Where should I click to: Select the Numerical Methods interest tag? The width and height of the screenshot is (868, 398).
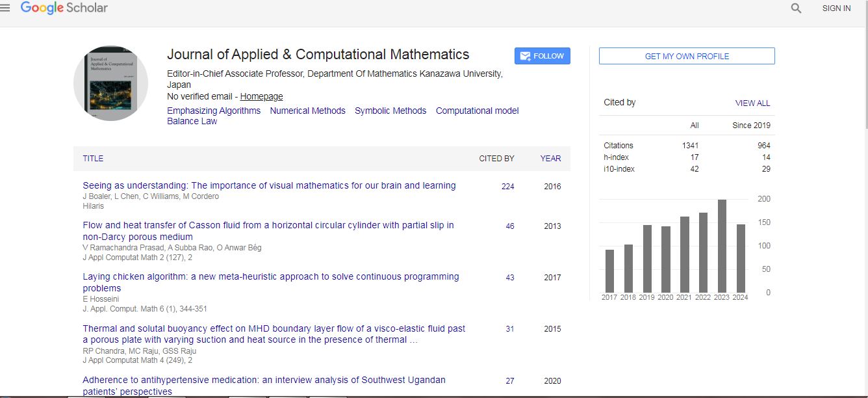click(307, 111)
